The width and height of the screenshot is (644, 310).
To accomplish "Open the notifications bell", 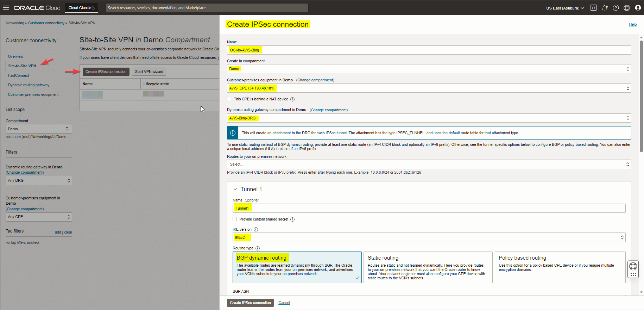I will [x=605, y=8].
